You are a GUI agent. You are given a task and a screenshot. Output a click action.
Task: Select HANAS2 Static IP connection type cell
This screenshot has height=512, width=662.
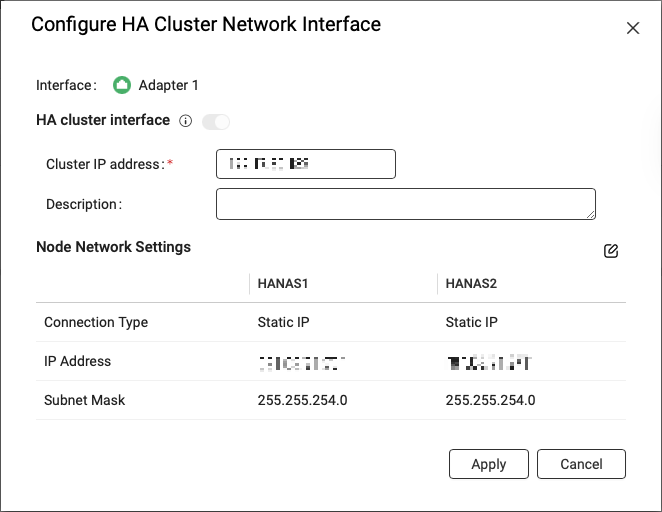471,322
